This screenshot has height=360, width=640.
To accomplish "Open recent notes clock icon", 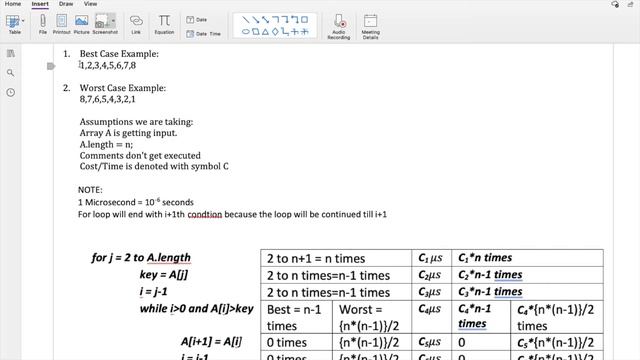I will pyautogui.click(x=11, y=93).
